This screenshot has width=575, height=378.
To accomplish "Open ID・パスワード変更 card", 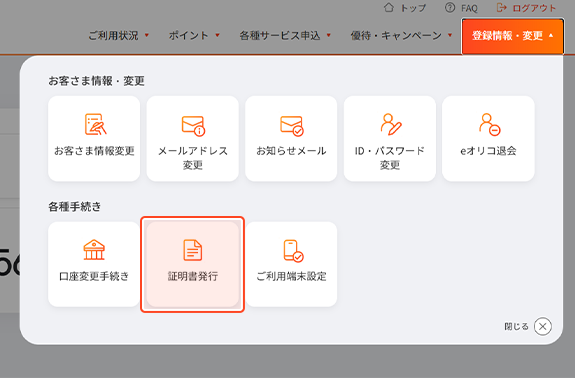I will (x=390, y=139).
